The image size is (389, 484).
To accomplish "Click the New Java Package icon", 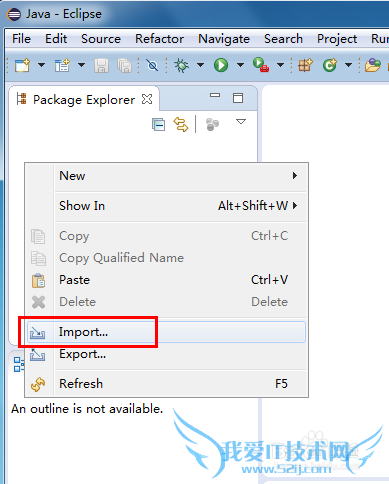I will [x=305, y=65].
